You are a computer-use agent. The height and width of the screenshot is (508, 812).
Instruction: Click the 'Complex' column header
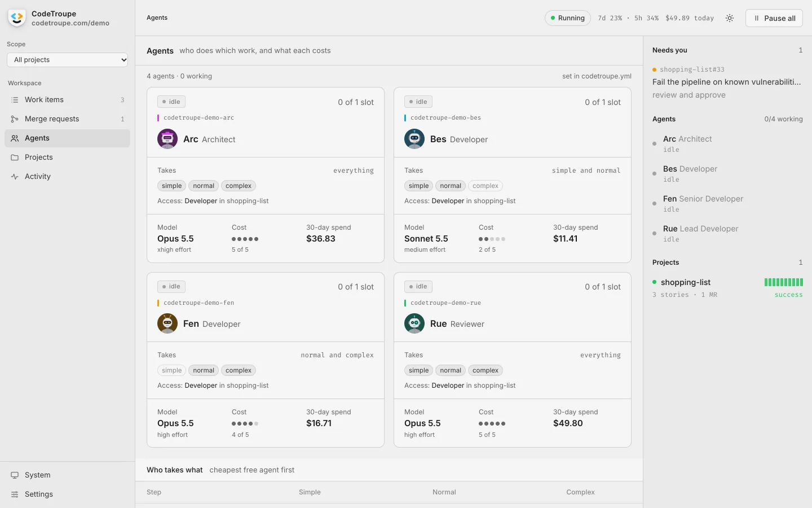[580, 492]
